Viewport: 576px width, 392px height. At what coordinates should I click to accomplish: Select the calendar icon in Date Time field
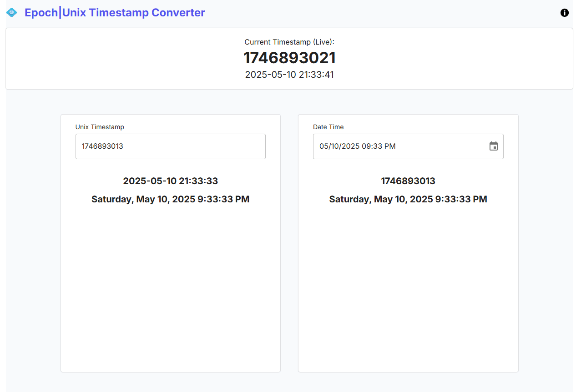point(493,146)
